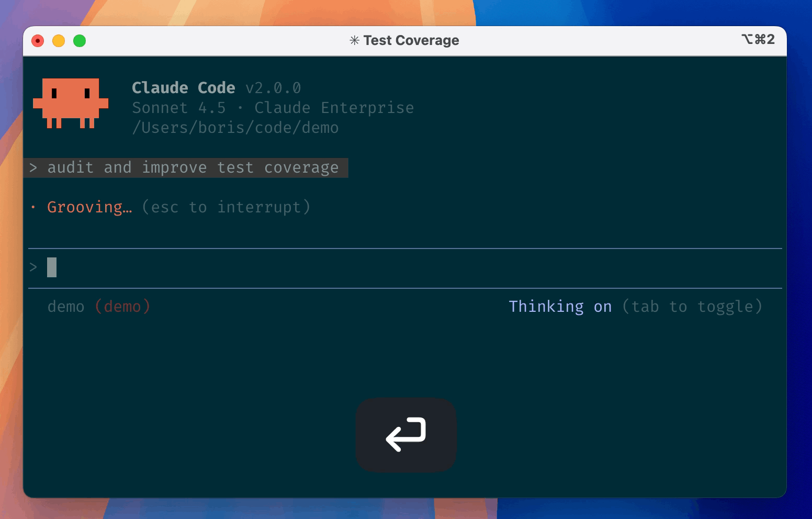The height and width of the screenshot is (519, 812).
Task: Close the Test Coverage terminal window
Action: tap(38, 41)
